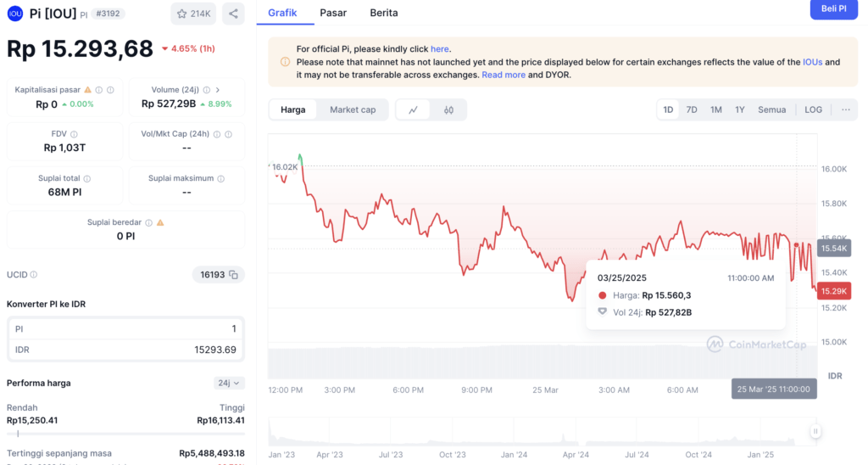868x465 pixels.
Task: Click the #3192 rank badge
Action: 108,14
